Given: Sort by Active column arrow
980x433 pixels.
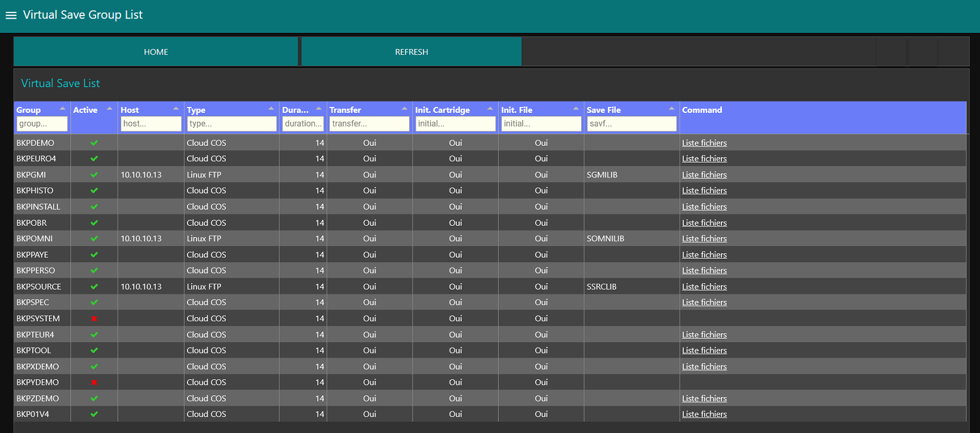Looking at the screenshot, I should coord(109,109).
